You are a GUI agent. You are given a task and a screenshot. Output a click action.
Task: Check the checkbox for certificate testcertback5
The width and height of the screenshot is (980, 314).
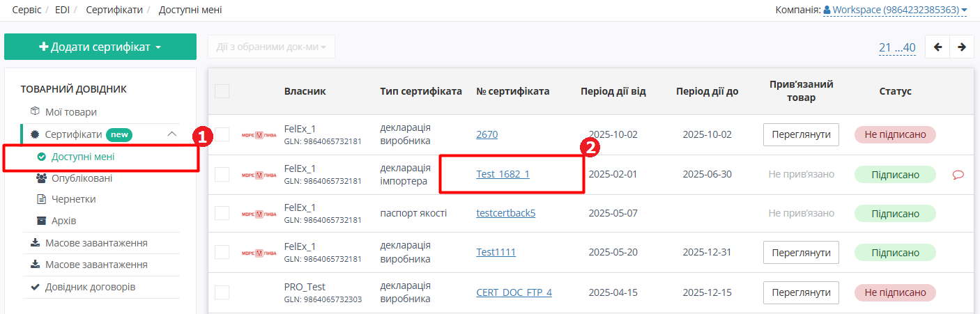pyautogui.click(x=222, y=213)
